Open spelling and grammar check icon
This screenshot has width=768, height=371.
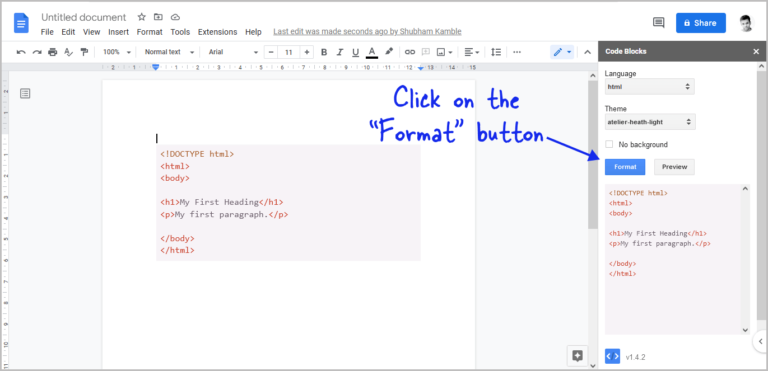tap(69, 52)
